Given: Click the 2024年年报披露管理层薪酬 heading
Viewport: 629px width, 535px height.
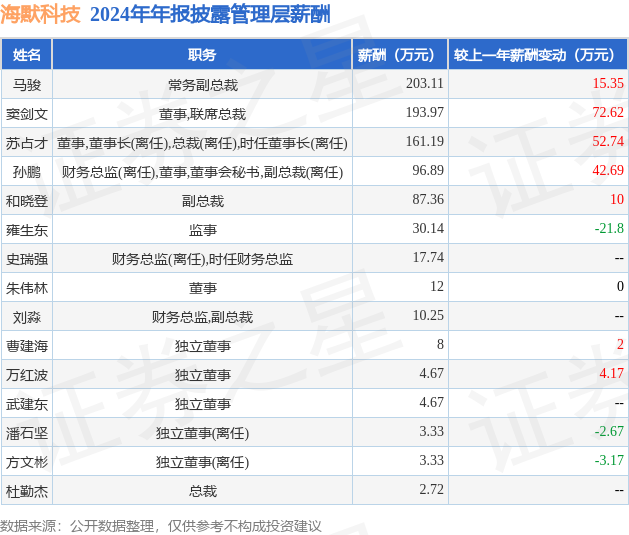Looking at the screenshot, I should [x=210, y=15].
